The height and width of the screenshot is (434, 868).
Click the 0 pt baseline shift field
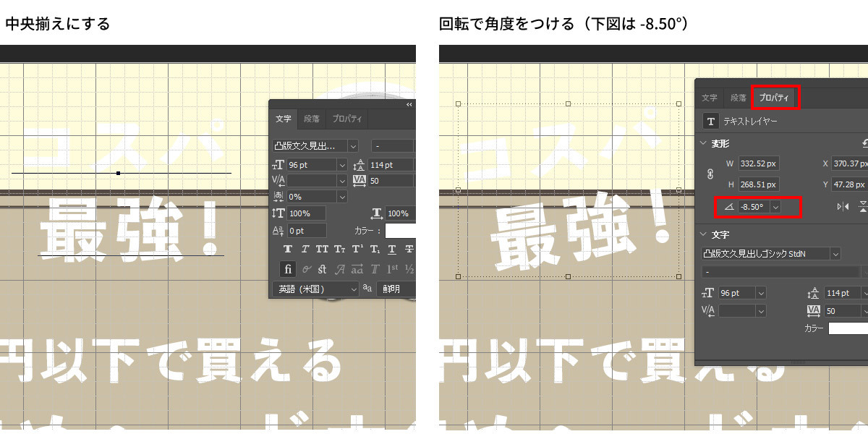[307, 231]
